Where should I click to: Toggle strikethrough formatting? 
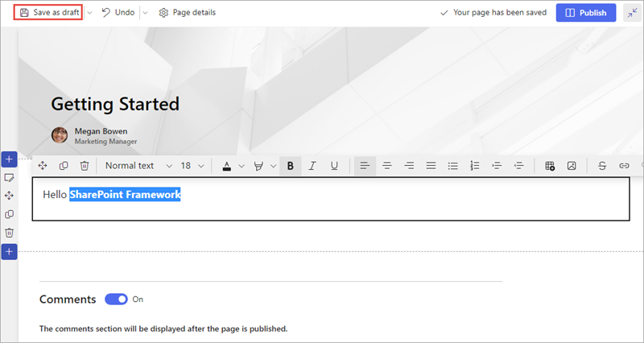pyautogui.click(x=602, y=166)
